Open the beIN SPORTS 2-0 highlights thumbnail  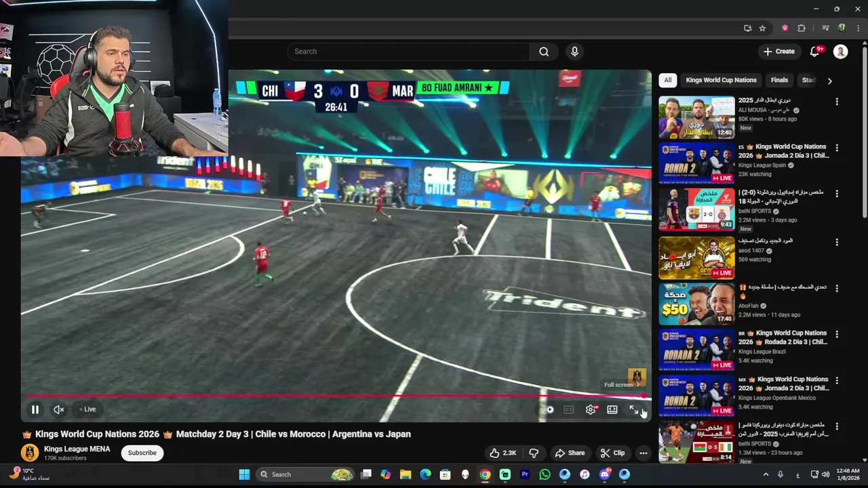[696, 209]
